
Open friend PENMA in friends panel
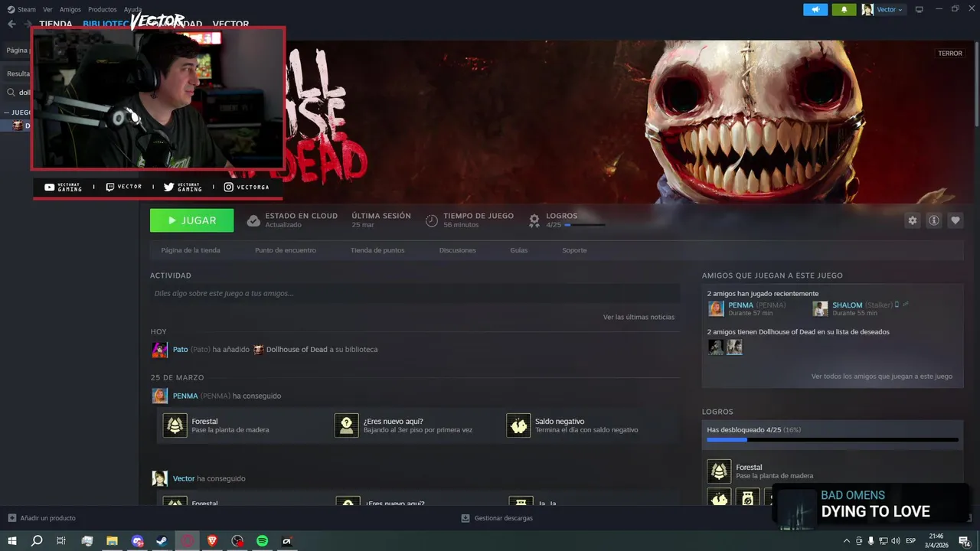pyautogui.click(x=740, y=305)
